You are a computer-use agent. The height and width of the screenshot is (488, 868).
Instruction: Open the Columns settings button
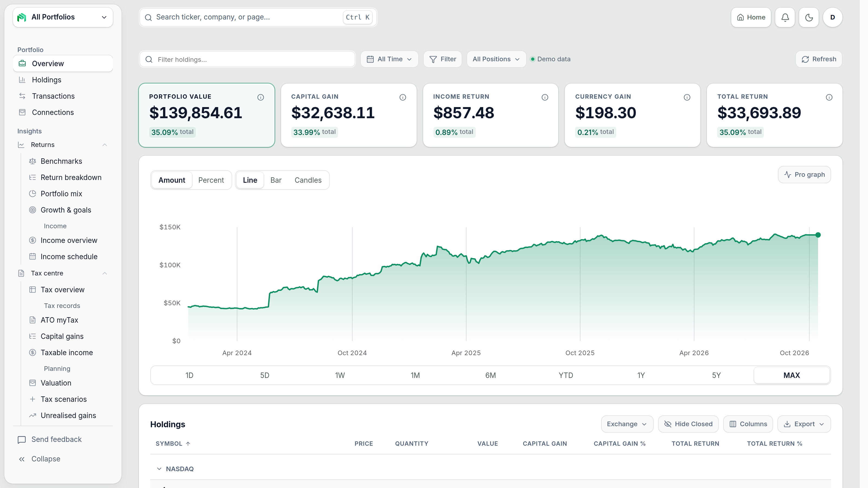(755, 428)
